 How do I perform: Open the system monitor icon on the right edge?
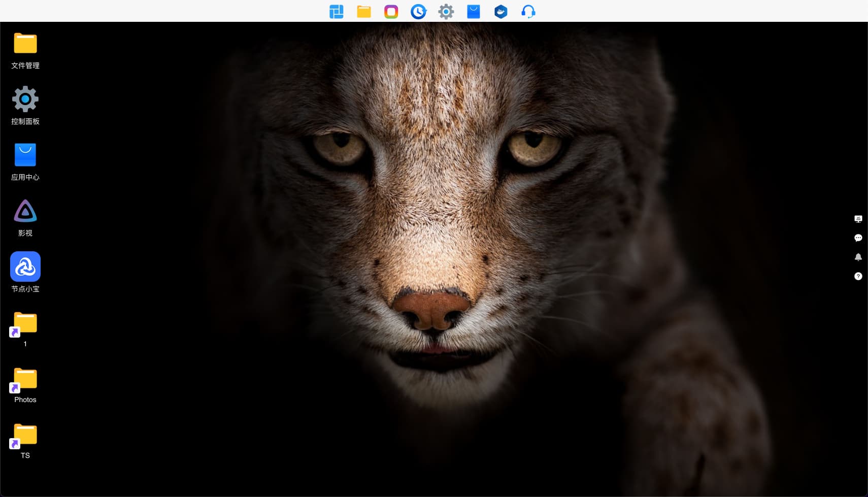[858, 219]
